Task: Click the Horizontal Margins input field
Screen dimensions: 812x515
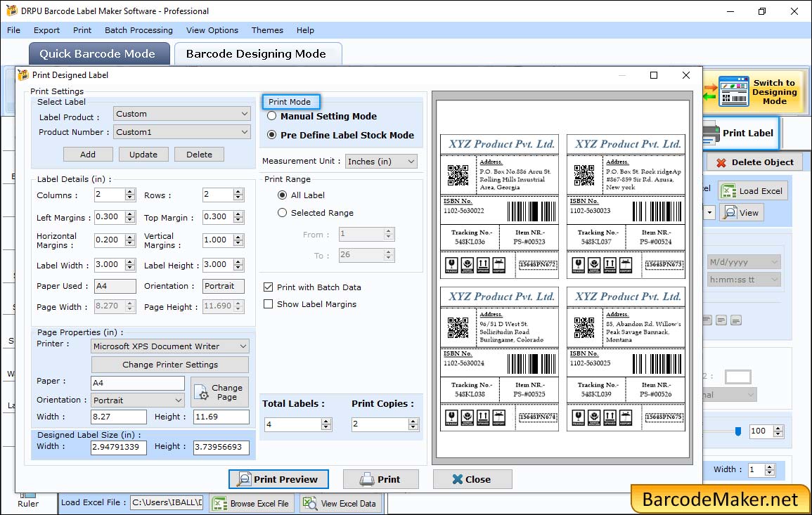Action: [110, 240]
